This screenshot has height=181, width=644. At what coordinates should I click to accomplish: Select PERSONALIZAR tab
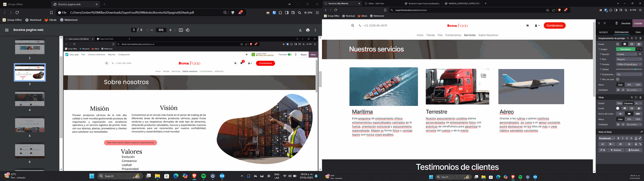pyautogui.click(x=622, y=32)
